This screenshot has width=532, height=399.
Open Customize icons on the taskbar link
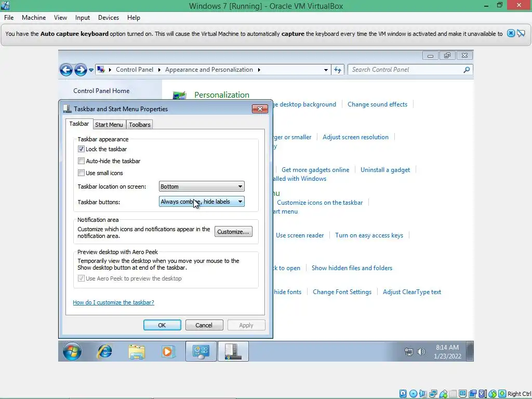[x=320, y=203]
